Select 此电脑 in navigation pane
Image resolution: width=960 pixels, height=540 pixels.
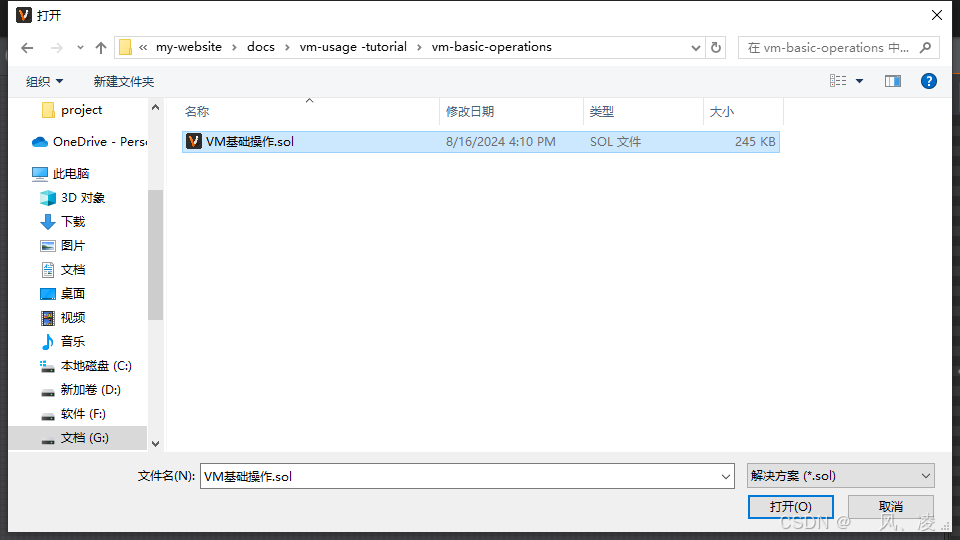coord(61,174)
